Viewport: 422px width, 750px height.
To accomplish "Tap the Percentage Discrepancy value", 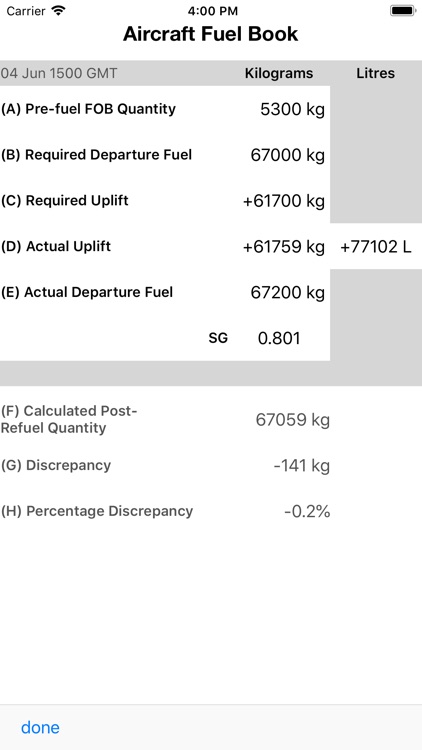I will pos(307,511).
